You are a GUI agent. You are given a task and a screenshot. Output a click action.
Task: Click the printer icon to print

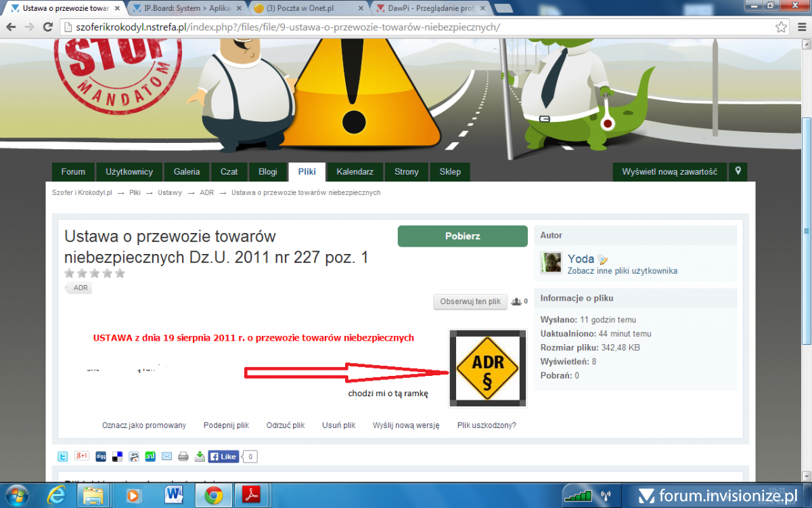coord(183,457)
